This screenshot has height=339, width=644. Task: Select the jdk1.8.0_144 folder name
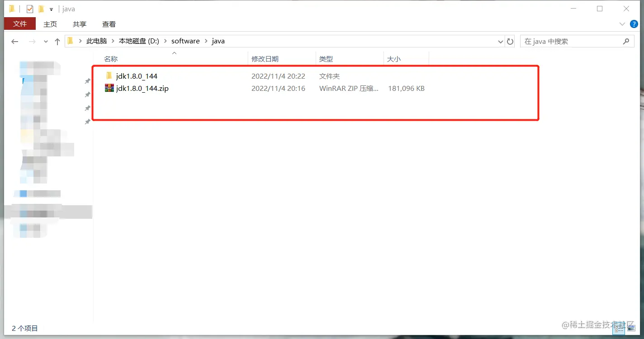pos(137,76)
